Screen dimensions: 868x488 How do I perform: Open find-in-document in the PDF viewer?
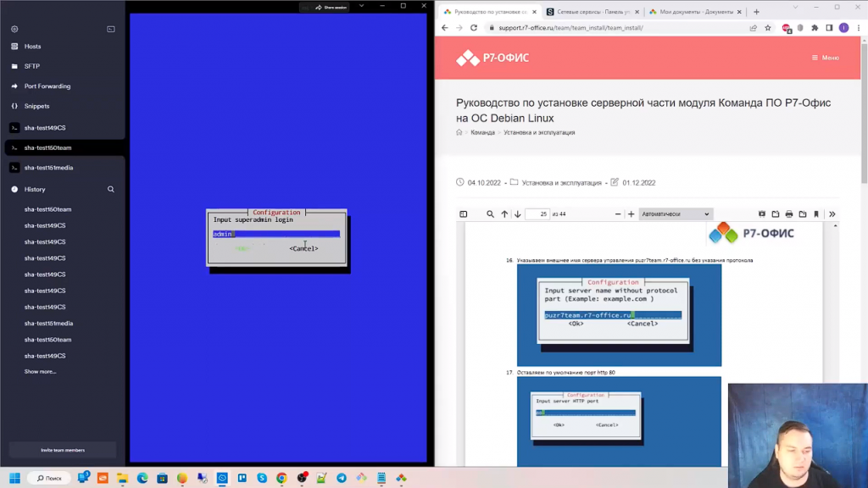click(x=490, y=214)
